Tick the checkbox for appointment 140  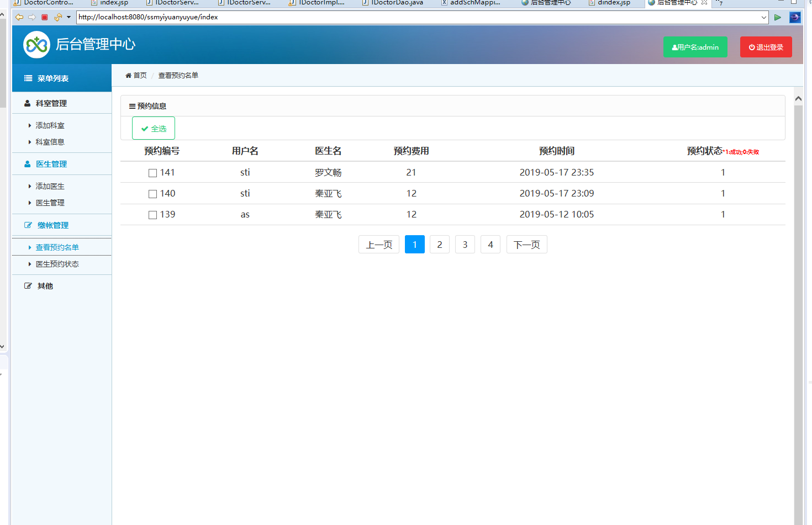[153, 194]
